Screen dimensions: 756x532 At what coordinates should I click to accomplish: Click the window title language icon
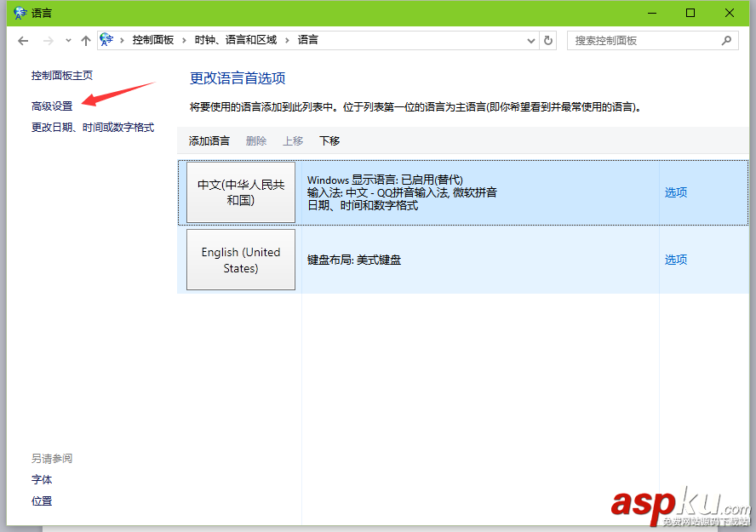coord(20,13)
